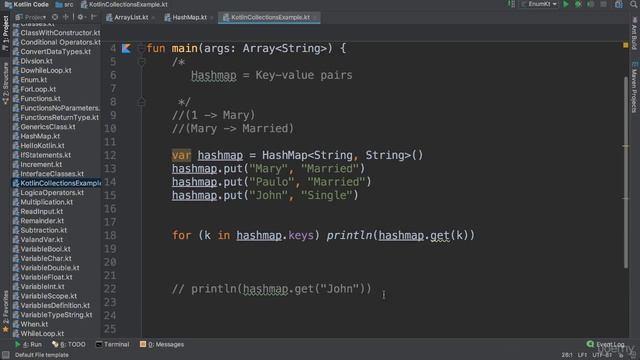This screenshot has height=360, width=640.
Task: Click Kotlin Code breadcrumb
Action: [27, 4]
